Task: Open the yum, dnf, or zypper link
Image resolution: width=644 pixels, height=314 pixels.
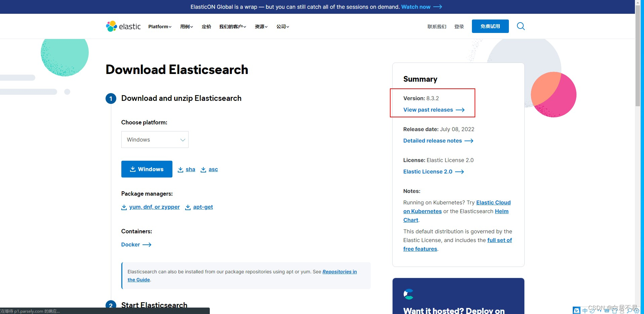Action: pyautogui.click(x=155, y=207)
